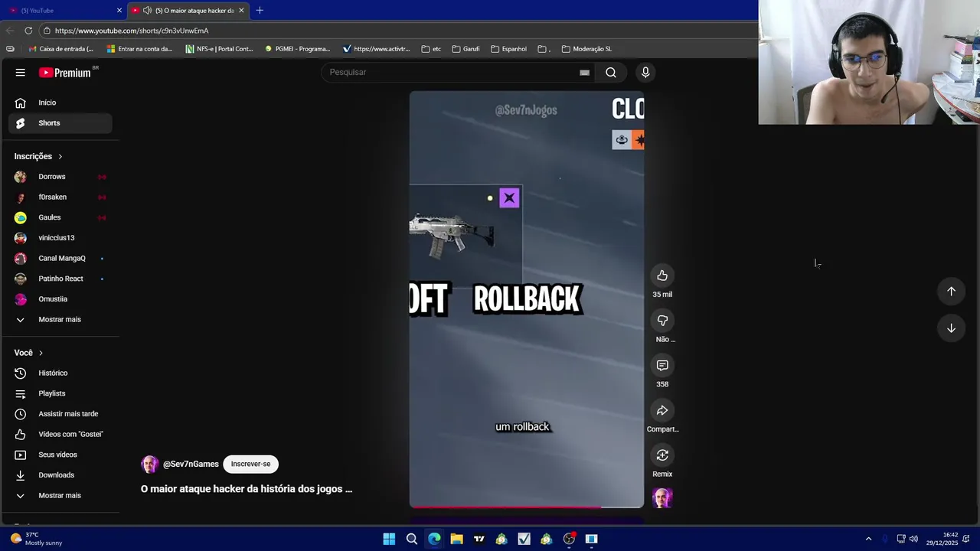Open NFS-e Portal Cont... bookmark

219,49
